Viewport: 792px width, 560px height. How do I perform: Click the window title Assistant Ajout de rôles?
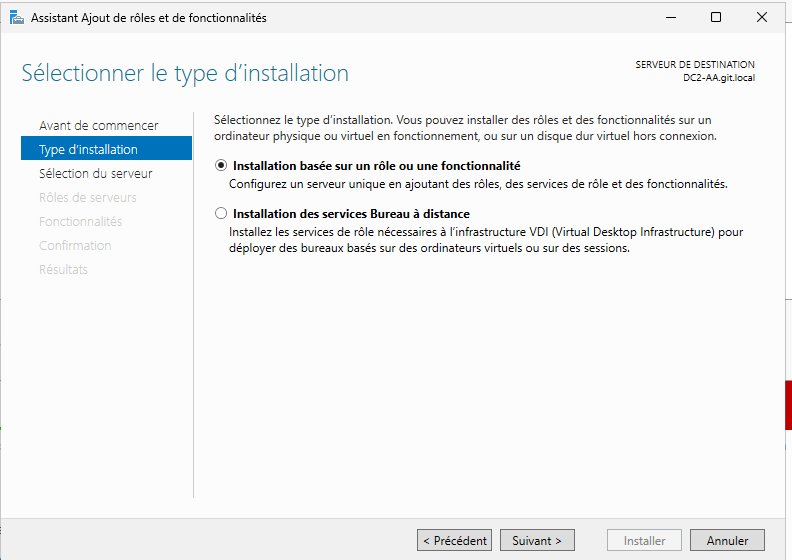[x=148, y=18]
